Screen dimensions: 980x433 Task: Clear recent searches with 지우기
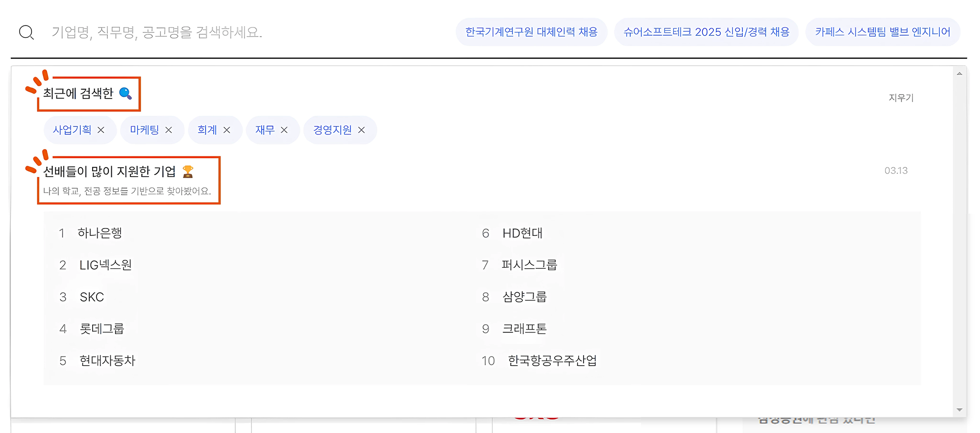(x=901, y=98)
